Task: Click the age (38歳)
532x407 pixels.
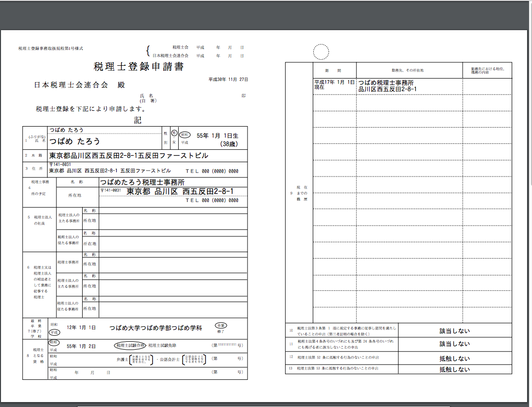Action: coord(229,144)
